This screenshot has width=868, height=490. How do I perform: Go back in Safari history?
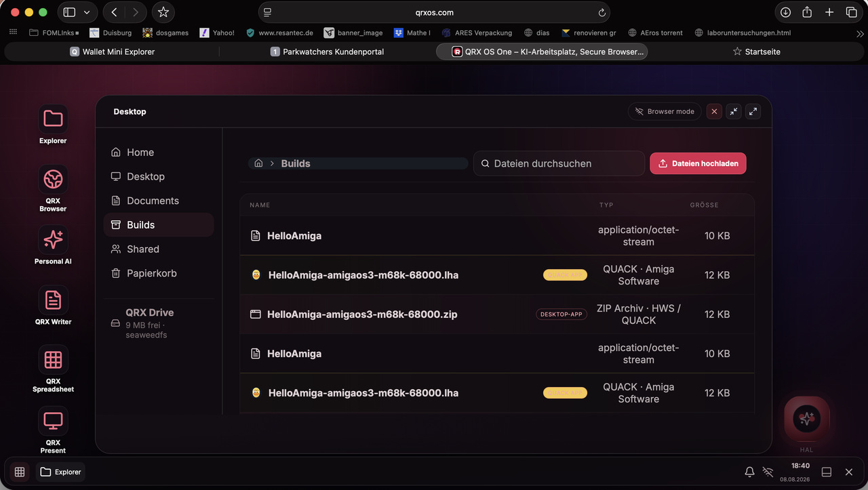(114, 12)
